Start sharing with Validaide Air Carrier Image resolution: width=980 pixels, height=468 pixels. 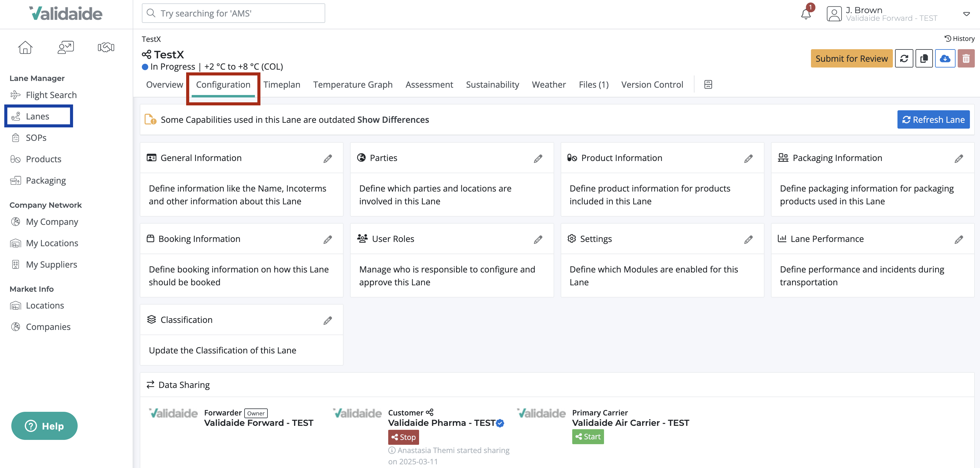click(x=588, y=437)
